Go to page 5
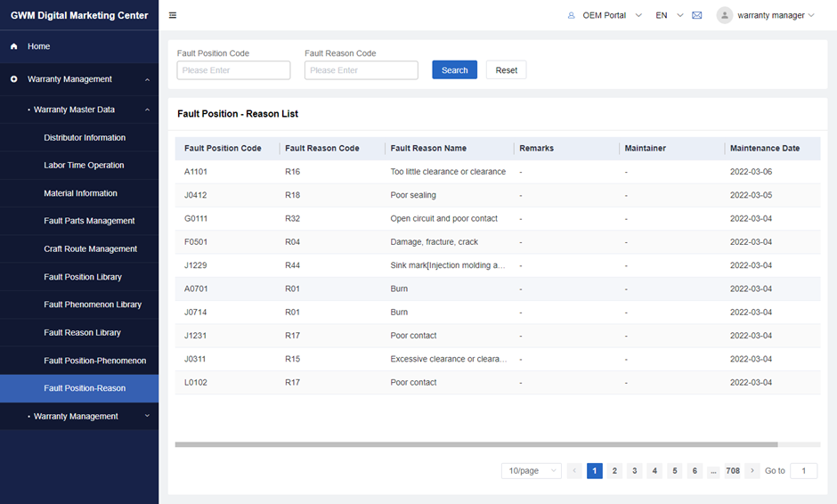Viewport: 837px width, 504px height. (x=675, y=470)
